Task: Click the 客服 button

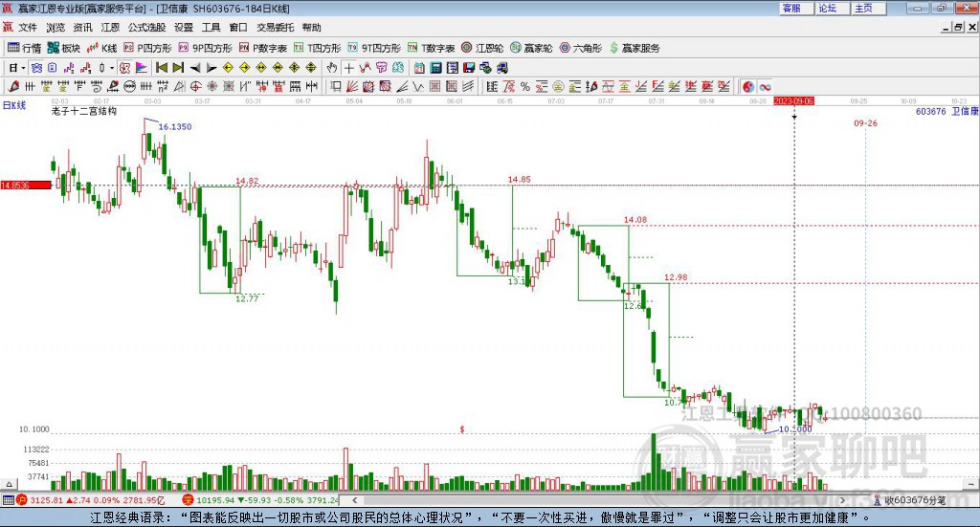Action: (796, 8)
